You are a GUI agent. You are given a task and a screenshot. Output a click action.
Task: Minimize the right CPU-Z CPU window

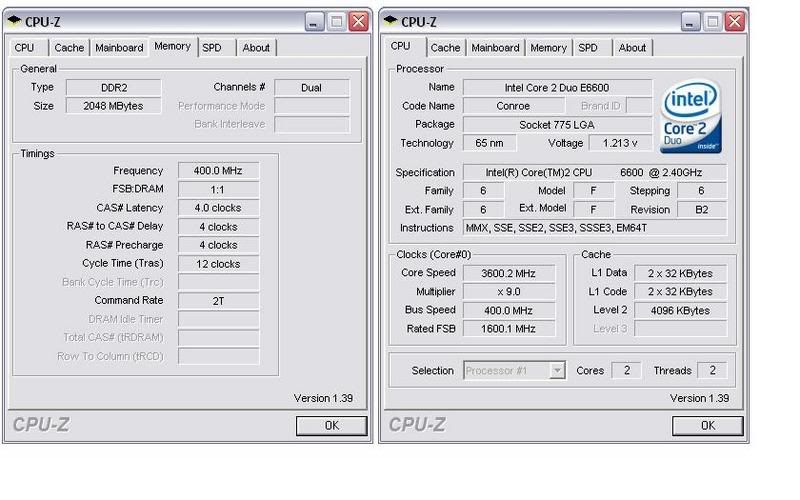click(x=690, y=21)
